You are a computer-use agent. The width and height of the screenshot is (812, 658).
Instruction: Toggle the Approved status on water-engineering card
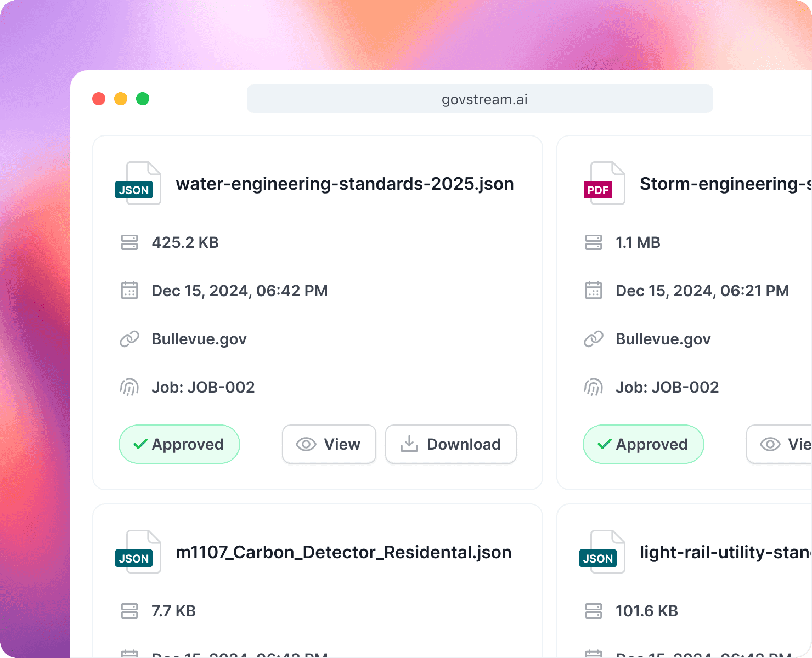coord(179,444)
